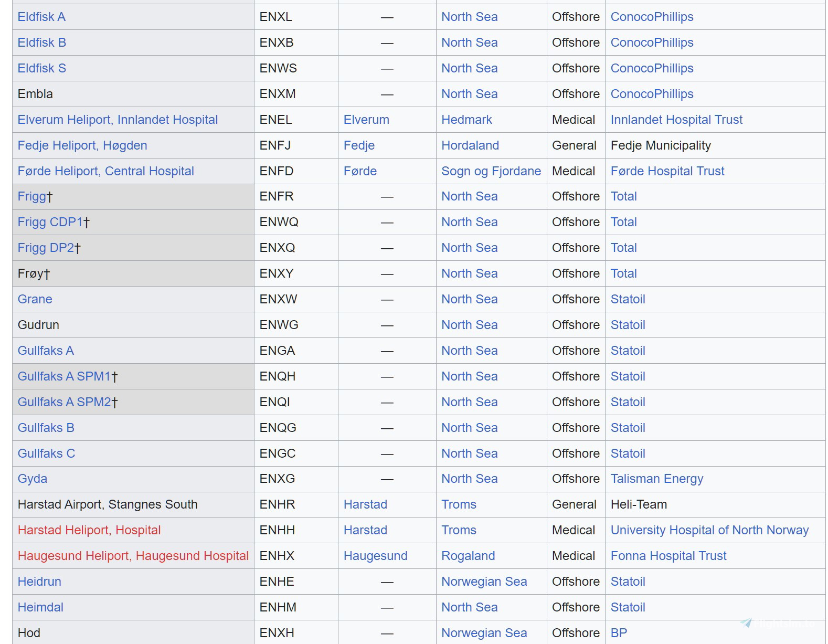Open the Rogaland county link
Image resolution: width=828 pixels, height=644 pixels.
pos(468,556)
